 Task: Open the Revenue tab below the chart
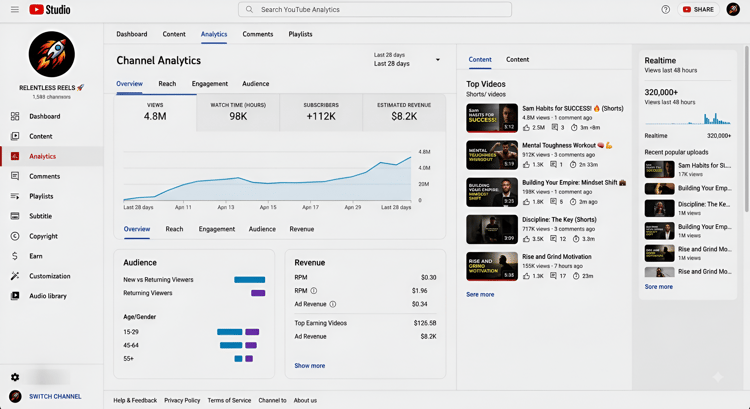click(x=302, y=229)
